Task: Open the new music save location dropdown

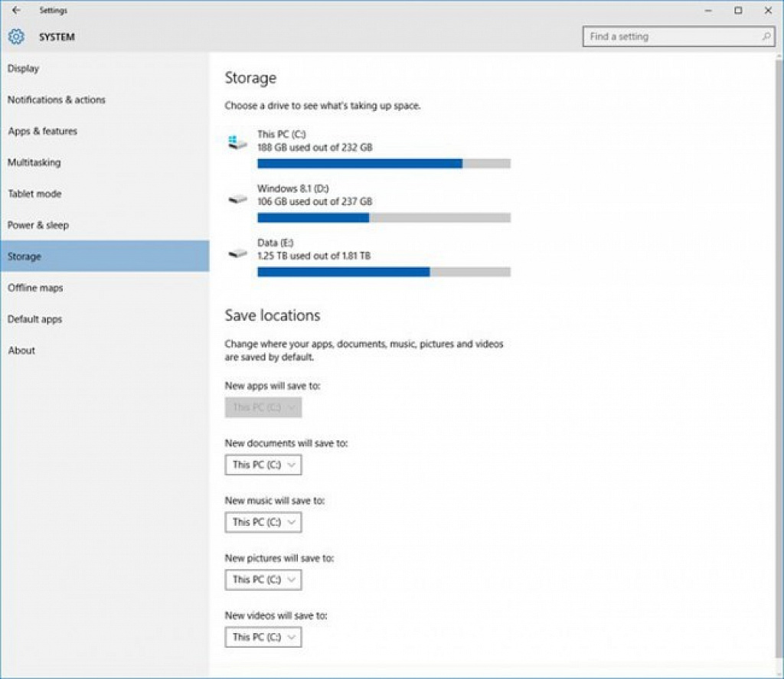Action: pyautogui.click(x=263, y=522)
